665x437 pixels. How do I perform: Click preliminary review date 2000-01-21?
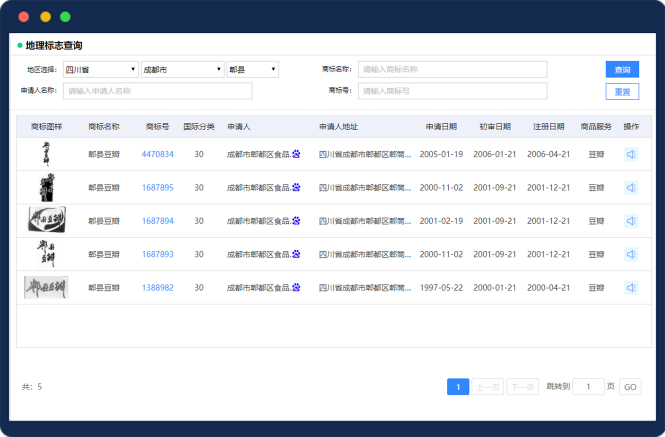[x=495, y=288]
